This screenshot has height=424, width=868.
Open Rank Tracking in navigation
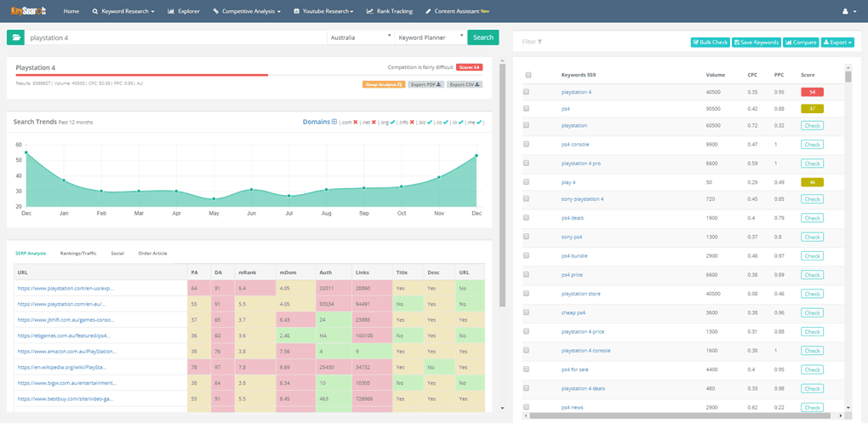(x=390, y=11)
